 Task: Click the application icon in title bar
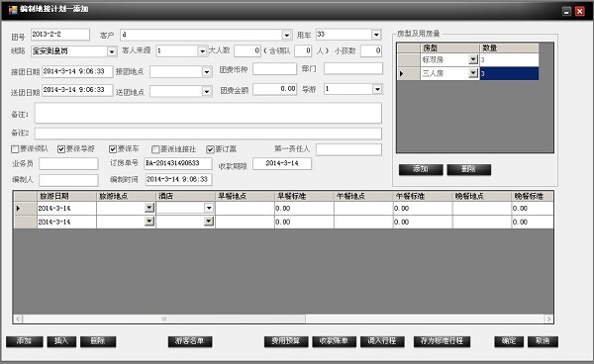click(x=13, y=10)
